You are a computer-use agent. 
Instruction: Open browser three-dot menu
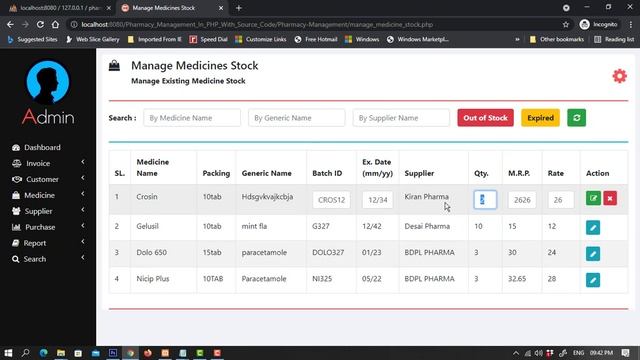coord(631,24)
